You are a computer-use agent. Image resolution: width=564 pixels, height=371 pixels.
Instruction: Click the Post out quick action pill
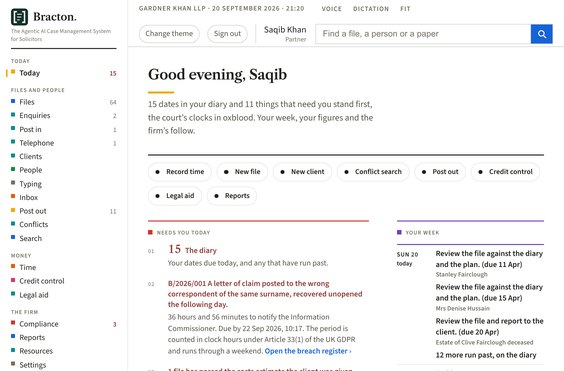[x=440, y=172]
